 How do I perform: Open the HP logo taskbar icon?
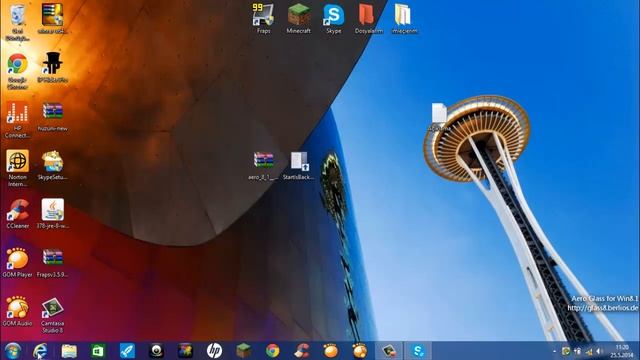point(214,351)
